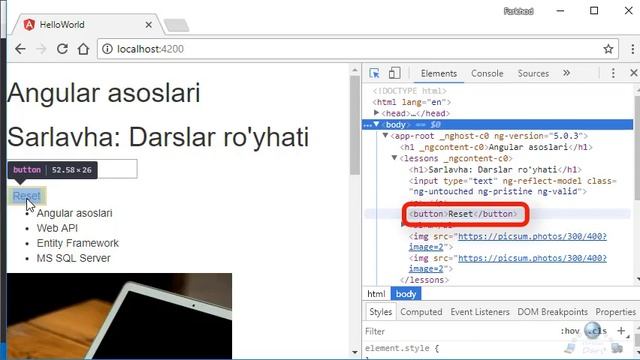
Task: Click the page vertical scrollbar thumb
Action: (355, 124)
